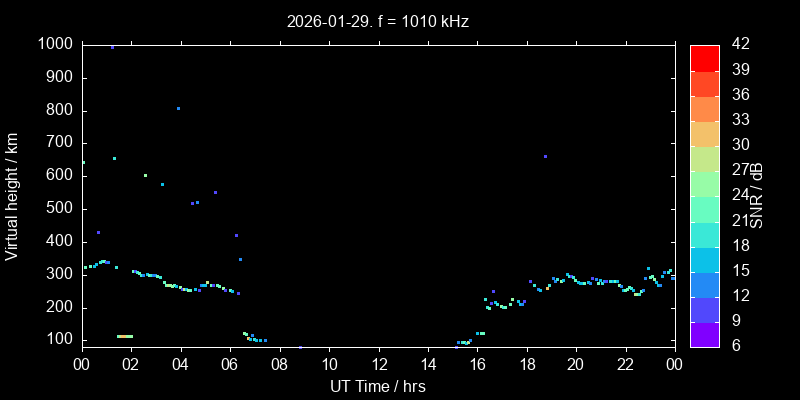Image resolution: width=800 pixels, height=400 pixels.
Task: Click the 22 tick label on time axis
Action: tap(625, 364)
